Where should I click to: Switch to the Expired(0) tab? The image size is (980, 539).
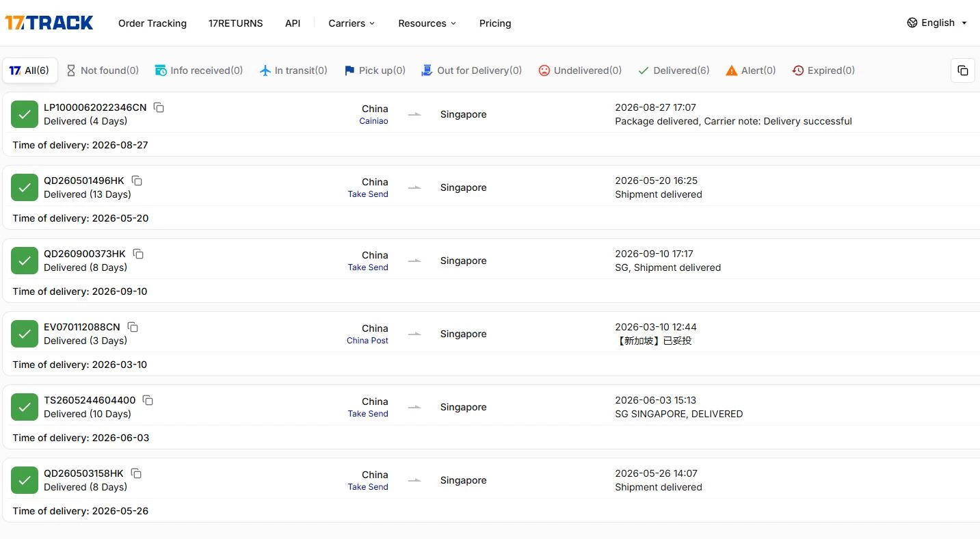(823, 70)
